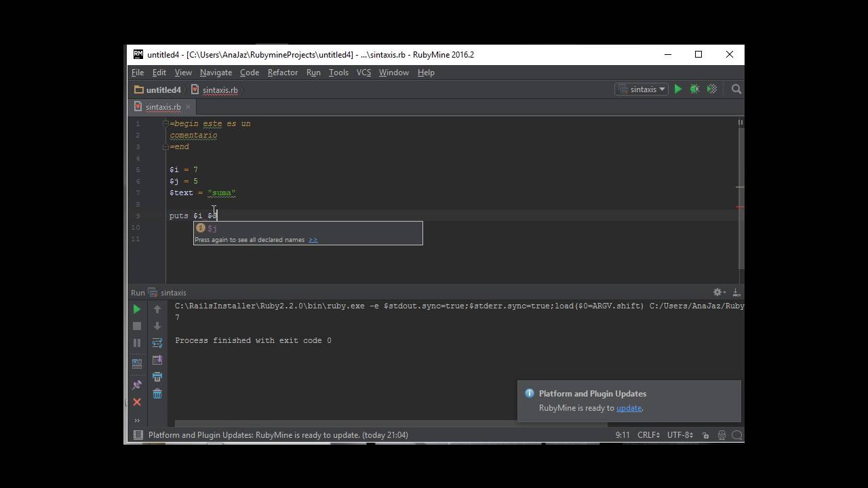Image resolution: width=868 pixels, height=488 pixels.
Task: Open Run panel gear settings
Action: point(718,292)
